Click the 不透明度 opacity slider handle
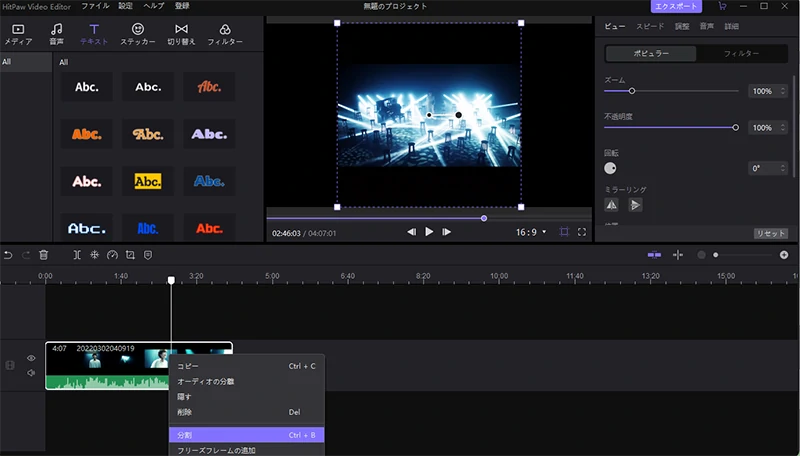 tap(735, 128)
